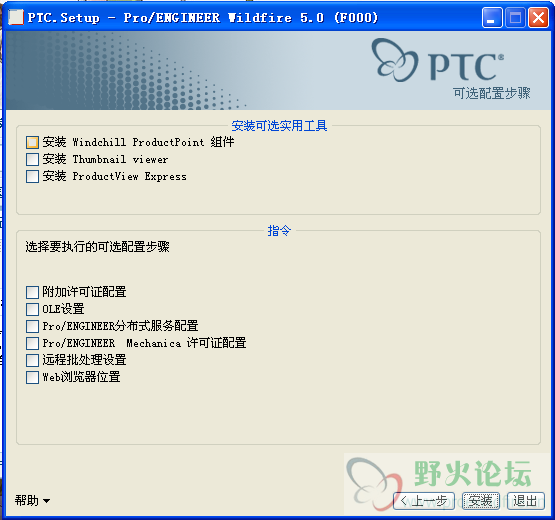The image size is (555, 520).
Task: Tick 安装 ProductView Express checkbox
Action: coord(32,176)
